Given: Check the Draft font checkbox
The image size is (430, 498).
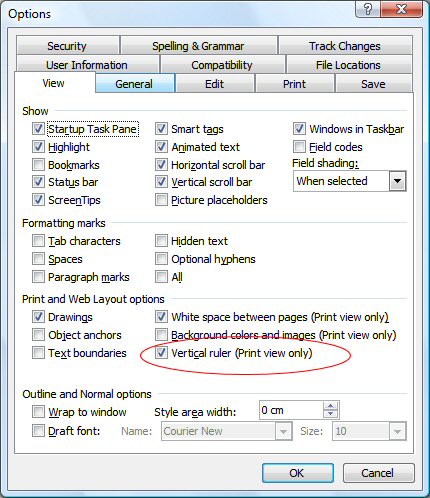Looking at the screenshot, I should point(38,431).
